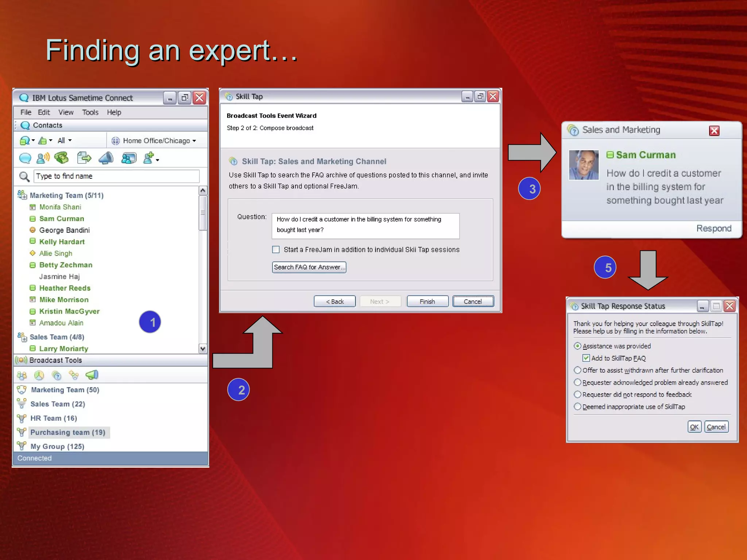The width and height of the screenshot is (747, 560).
Task: Click the Marketing Team (50) channel icon
Action: click(22, 390)
